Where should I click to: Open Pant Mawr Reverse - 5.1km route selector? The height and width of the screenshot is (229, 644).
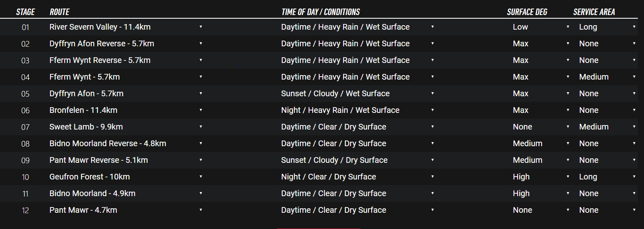point(126,160)
